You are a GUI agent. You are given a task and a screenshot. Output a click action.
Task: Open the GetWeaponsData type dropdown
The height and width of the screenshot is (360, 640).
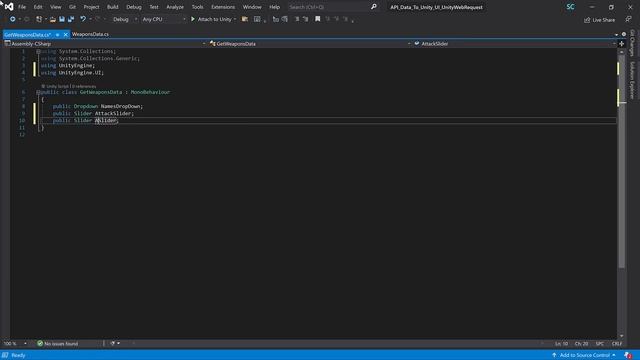coord(310,44)
